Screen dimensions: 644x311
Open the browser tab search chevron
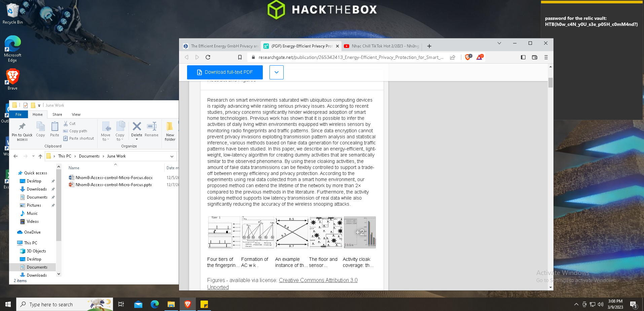tap(499, 43)
